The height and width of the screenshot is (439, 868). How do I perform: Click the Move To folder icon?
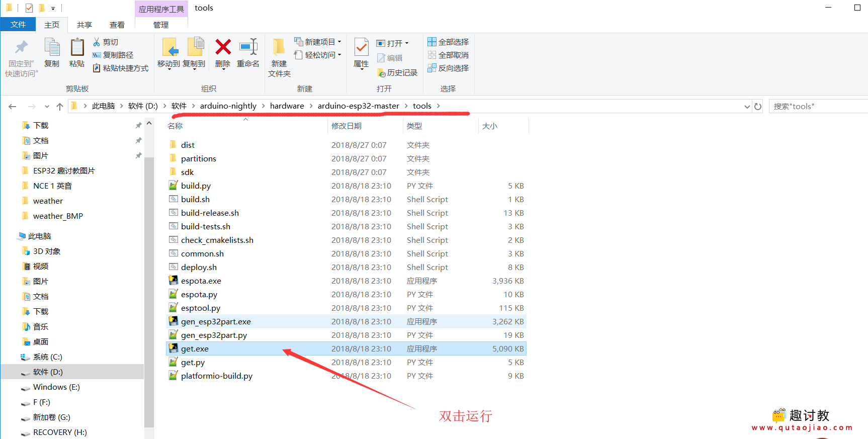point(169,48)
